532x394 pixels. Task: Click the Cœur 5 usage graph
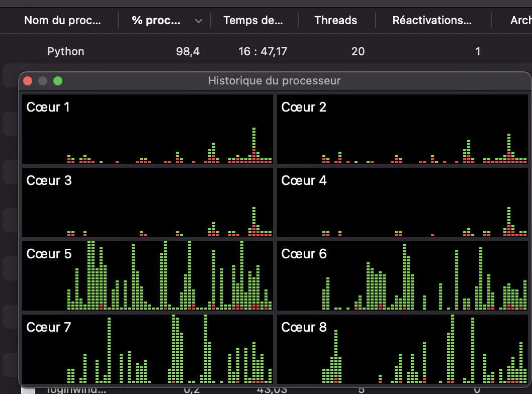pos(147,276)
